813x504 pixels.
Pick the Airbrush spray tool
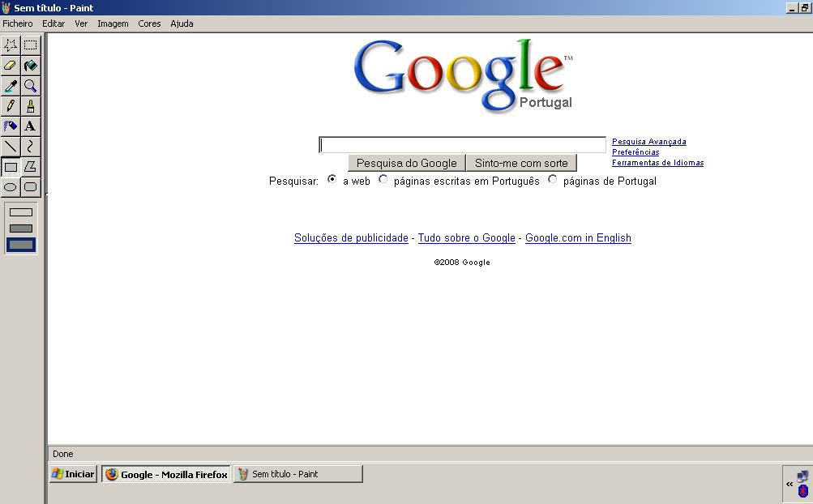tap(11, 126)
